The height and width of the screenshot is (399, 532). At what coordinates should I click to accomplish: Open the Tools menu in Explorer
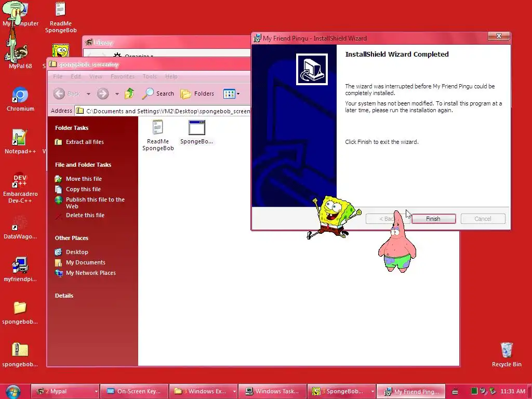click(150, 76)
